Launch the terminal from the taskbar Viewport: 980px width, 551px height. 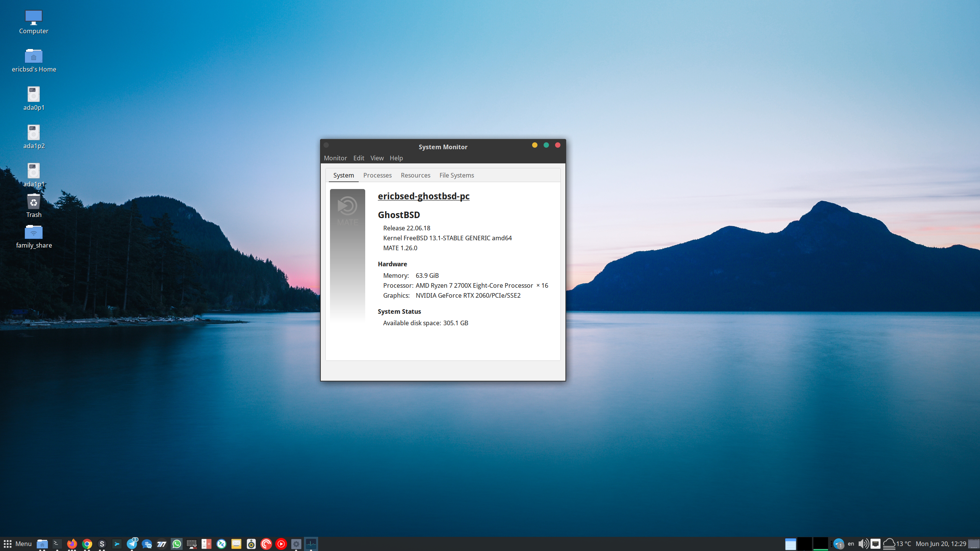click(x=57, y=544)
